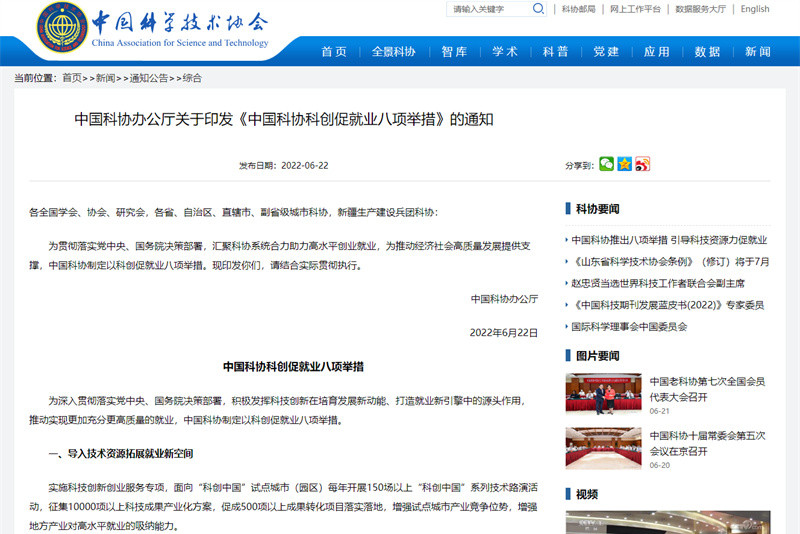Click the article title 中国科协办公厅关于印发

[284, 119]
